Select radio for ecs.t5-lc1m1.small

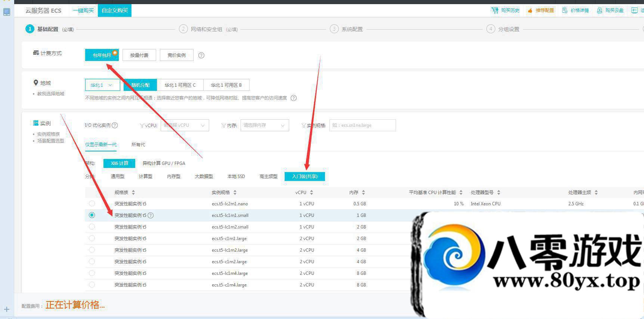[x=92, y=215]
